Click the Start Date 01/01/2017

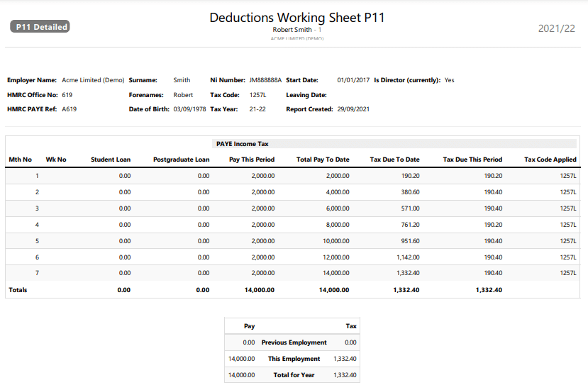353,80
